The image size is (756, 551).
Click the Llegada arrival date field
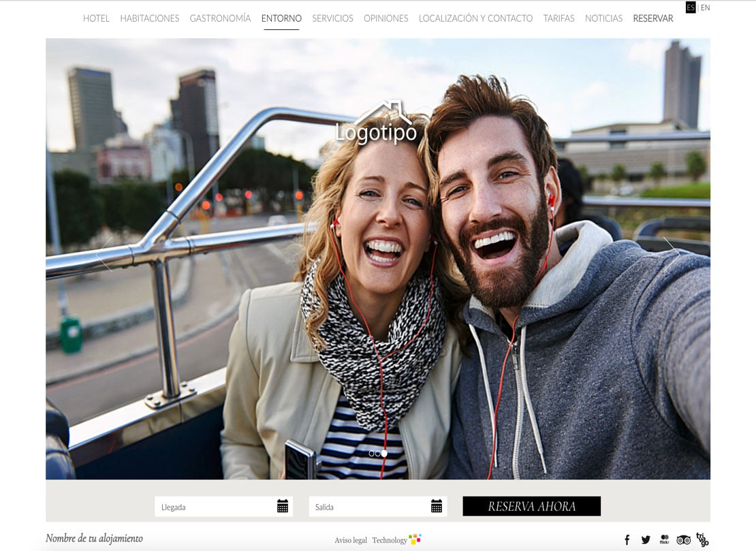tap(214, 507)
